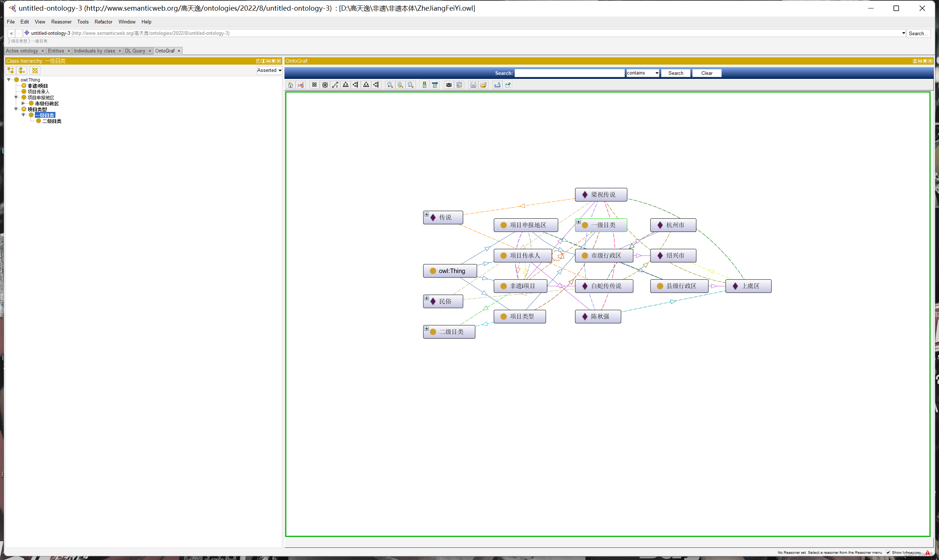The height and width of the screenshot is (560, 939).
Task: Click the OntoGraf home view icon
Action: 290,85
